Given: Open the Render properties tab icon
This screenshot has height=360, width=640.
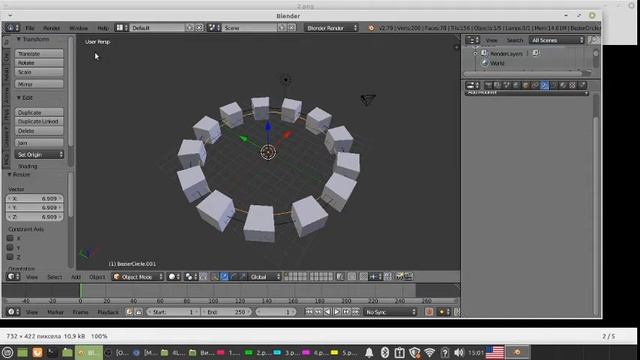Looking at the screenshot, I should point(488,85).
